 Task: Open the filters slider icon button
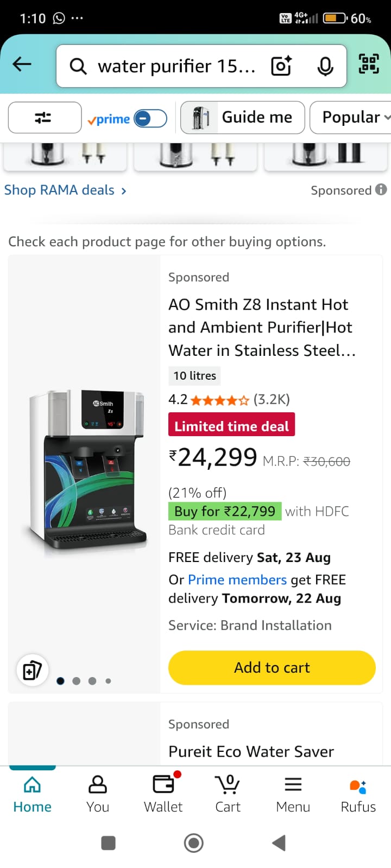coord(44,118)
